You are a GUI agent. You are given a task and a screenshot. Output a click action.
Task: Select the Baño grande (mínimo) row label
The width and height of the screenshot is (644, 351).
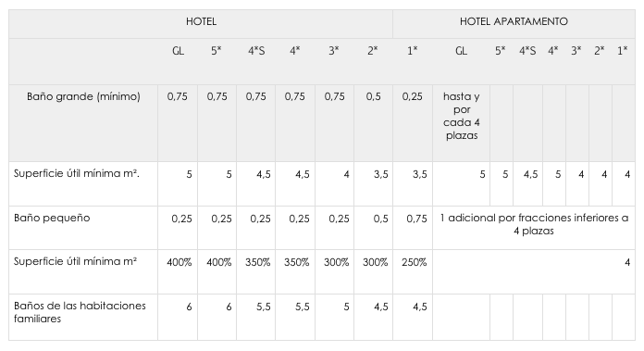click(83, 96)
